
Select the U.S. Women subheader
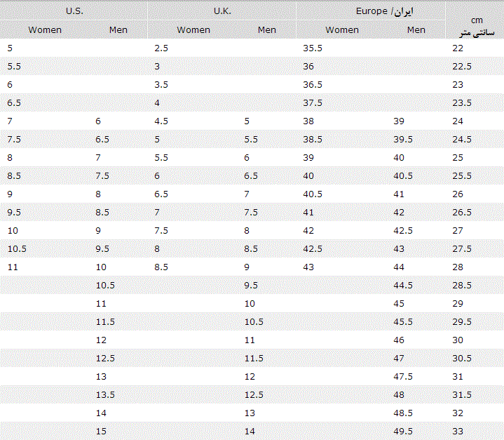(45, 30)
